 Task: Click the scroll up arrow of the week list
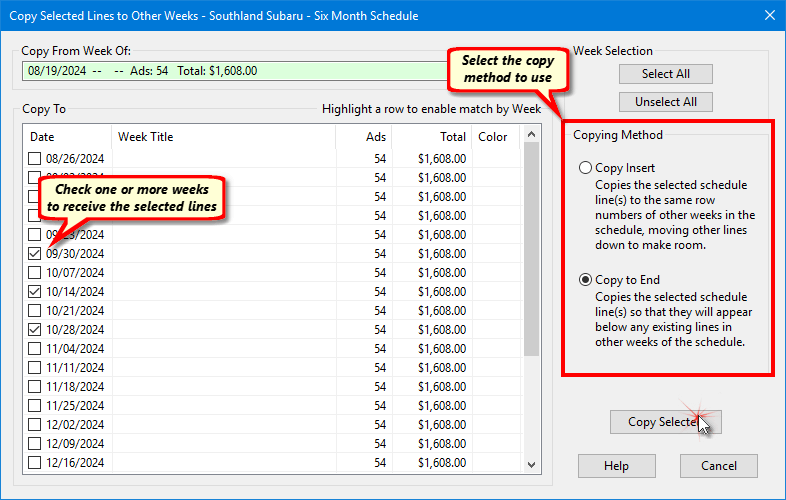tap(531, 134)
